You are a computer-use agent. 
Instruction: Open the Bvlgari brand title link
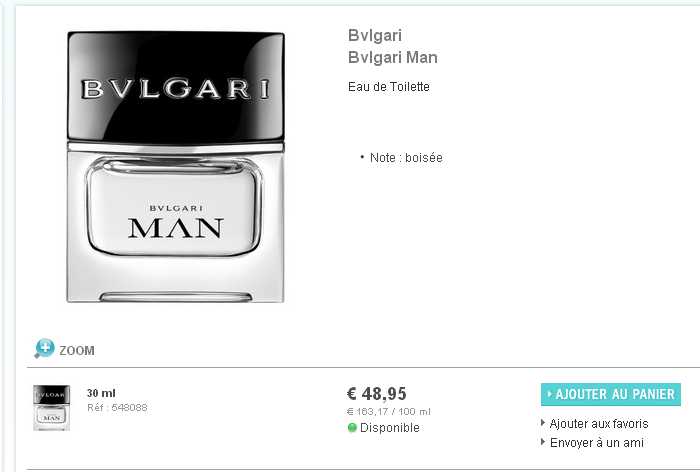(x=375, y=35)
